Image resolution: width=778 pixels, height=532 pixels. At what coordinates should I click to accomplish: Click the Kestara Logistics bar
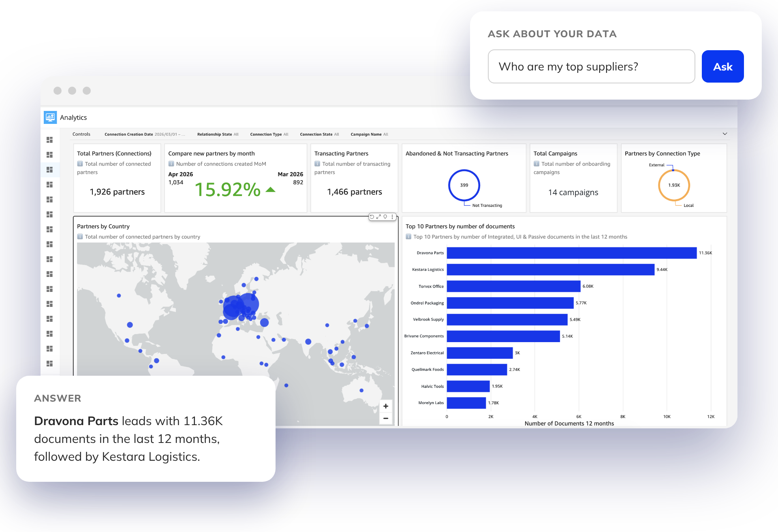(551, 270)
